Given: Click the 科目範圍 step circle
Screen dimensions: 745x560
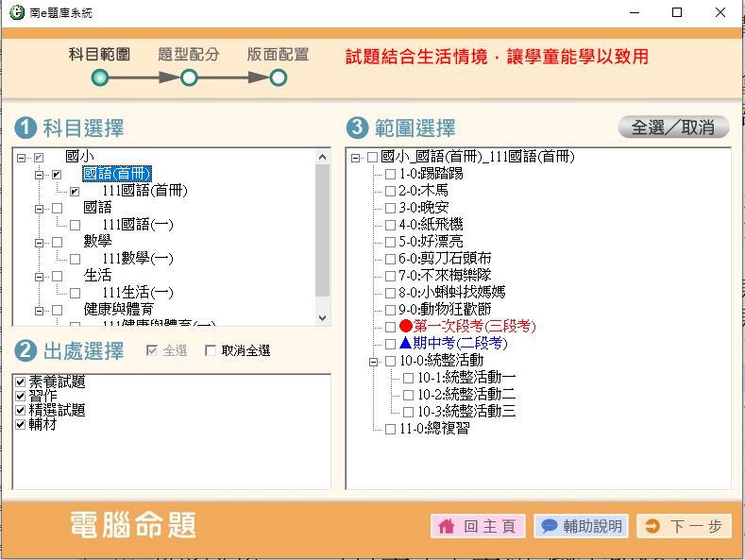Looking at the screenshot, I should click(x=99, y=78).
